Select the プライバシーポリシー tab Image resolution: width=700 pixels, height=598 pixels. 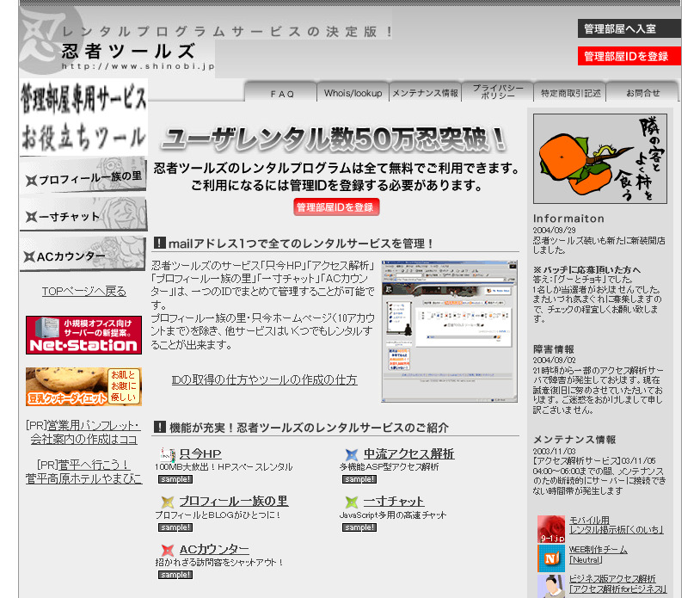click(x=498, y=92)
